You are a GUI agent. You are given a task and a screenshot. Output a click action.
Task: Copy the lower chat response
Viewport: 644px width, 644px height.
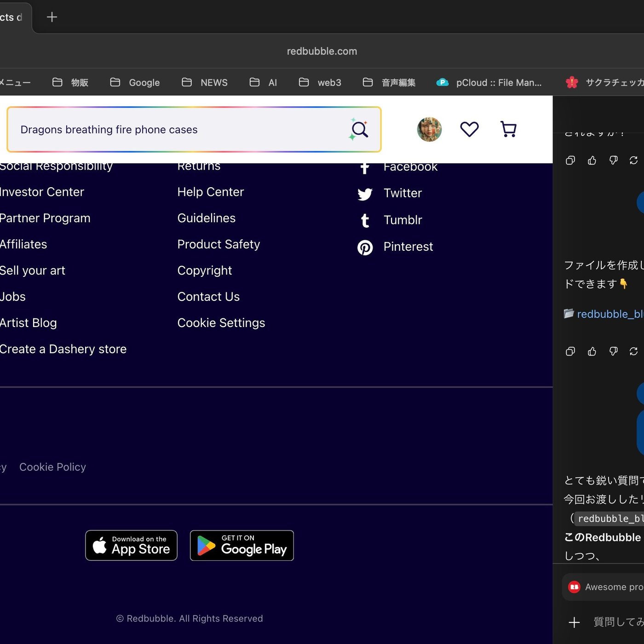pyautogui.click(x=570, y=351)
